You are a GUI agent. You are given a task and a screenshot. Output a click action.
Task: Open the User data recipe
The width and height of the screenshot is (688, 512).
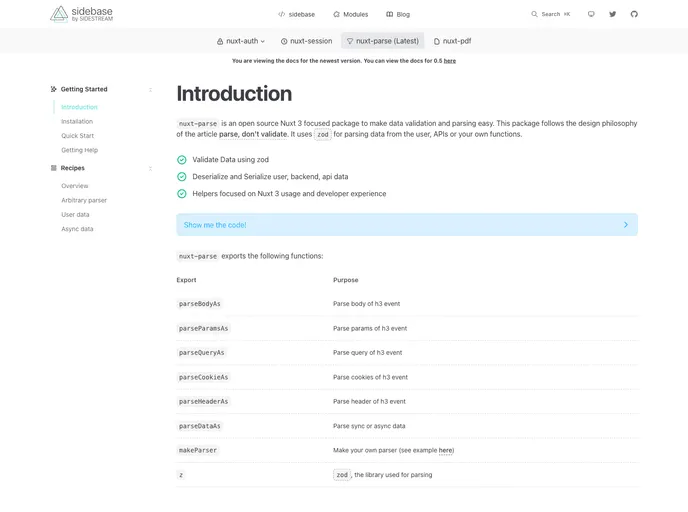tap(75, 215)
